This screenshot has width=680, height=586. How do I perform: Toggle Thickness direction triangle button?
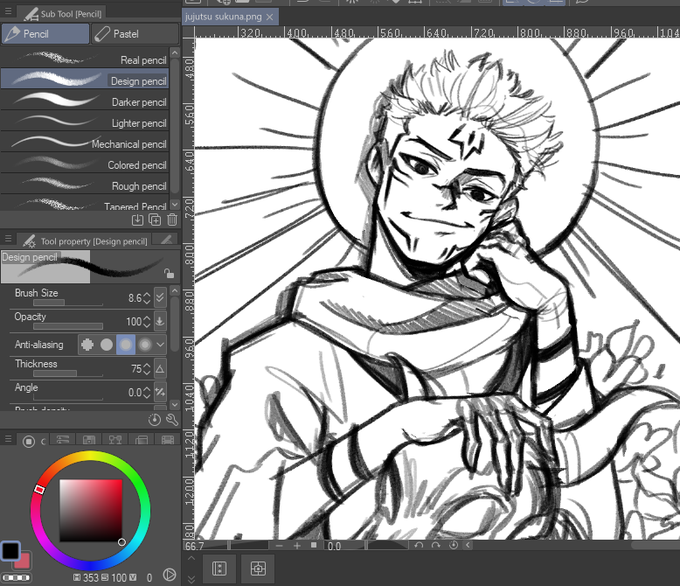click(160, 369)
